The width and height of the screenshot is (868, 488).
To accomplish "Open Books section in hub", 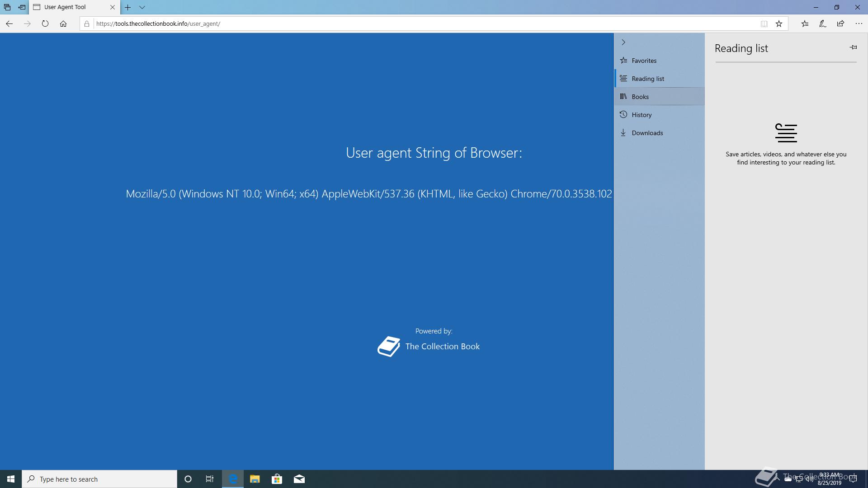I will click(640, 97).
